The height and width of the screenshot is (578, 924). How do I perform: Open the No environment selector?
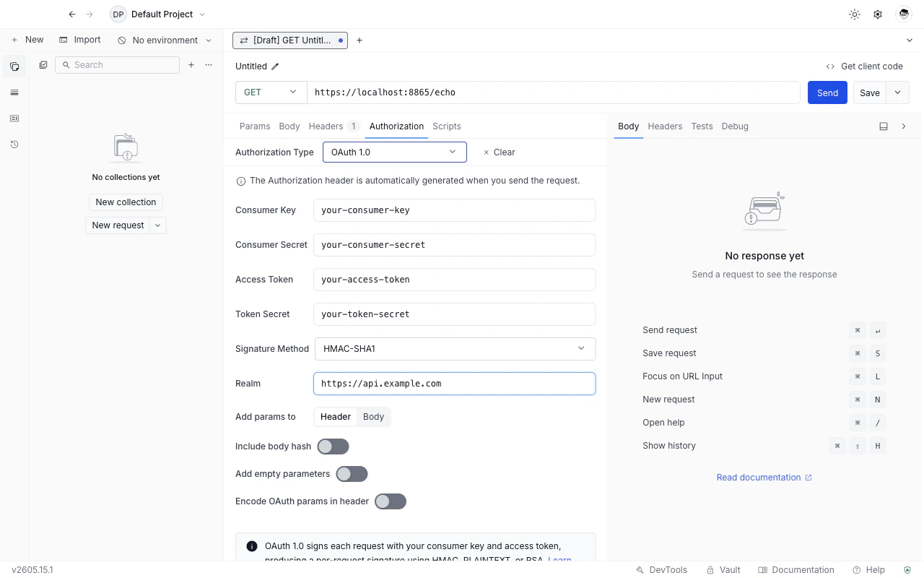click(x=165, y=40)
